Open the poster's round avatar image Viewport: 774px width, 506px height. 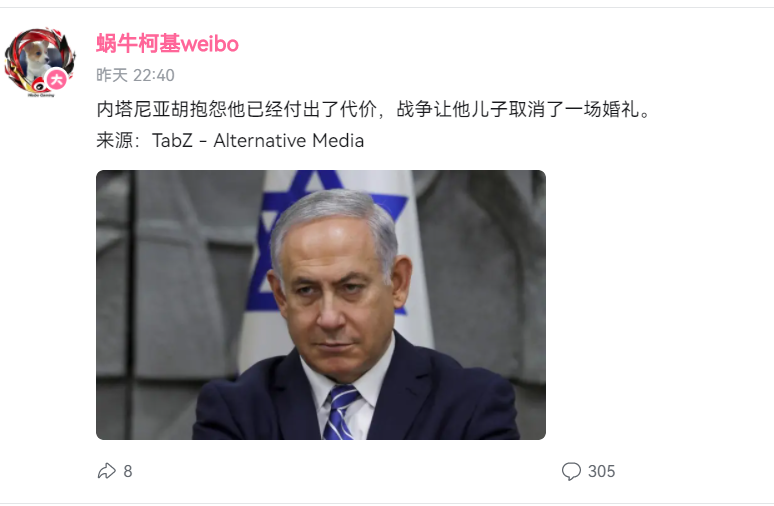click(x=40, y=62)
